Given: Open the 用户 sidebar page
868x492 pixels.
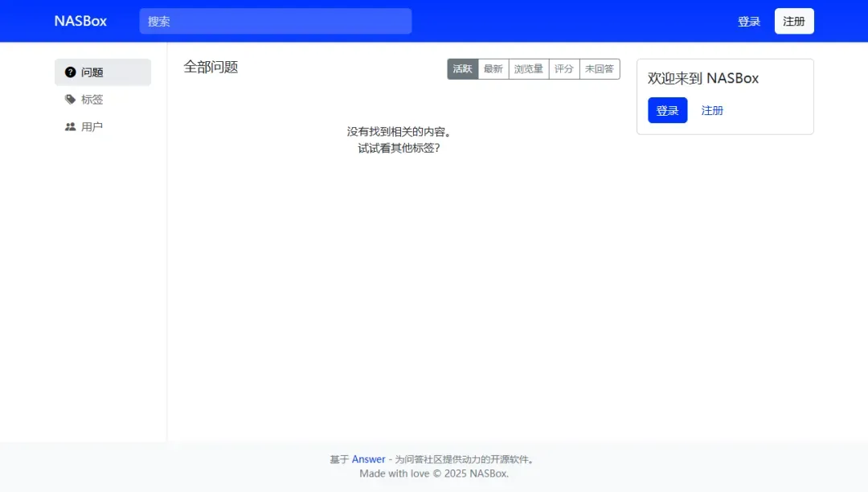Looking at the screenshot, I should click(x=92, y=127).
